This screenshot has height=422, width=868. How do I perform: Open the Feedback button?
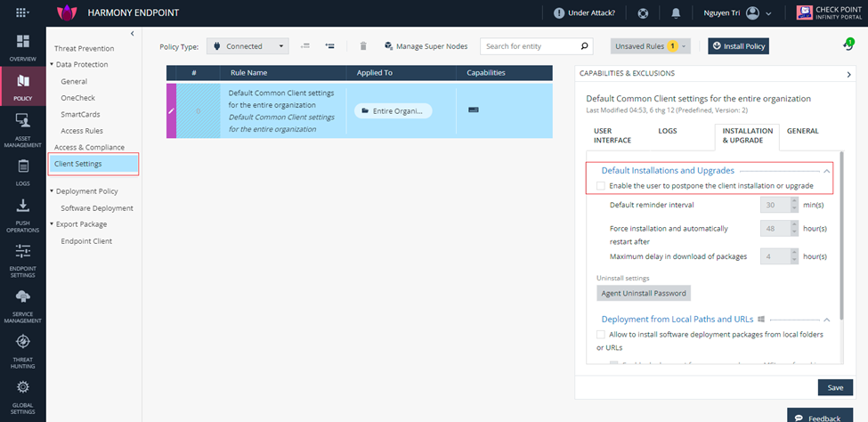coord(822,416)
